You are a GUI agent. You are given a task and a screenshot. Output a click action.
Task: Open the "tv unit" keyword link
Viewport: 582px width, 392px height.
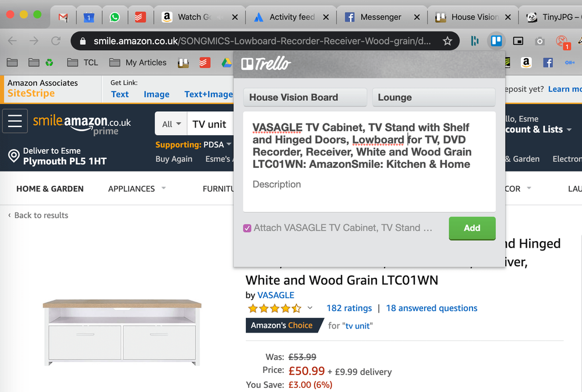358,326
